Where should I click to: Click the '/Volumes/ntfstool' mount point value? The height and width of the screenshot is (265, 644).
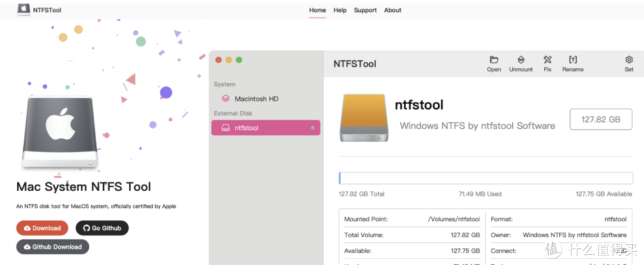pos(454,220)
